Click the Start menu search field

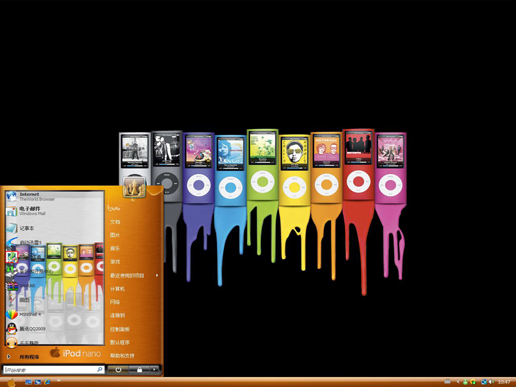(54, 370)
